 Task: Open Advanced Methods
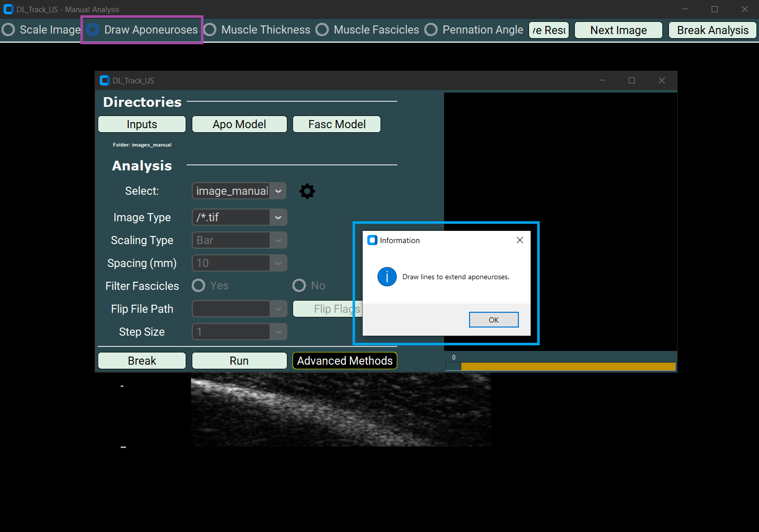pos(344,361)
